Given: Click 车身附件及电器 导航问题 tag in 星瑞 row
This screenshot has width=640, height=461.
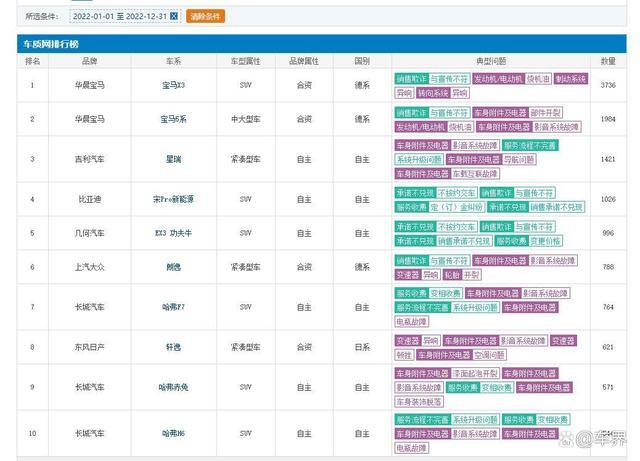Looking at the screenshot, I should point(491,159).
